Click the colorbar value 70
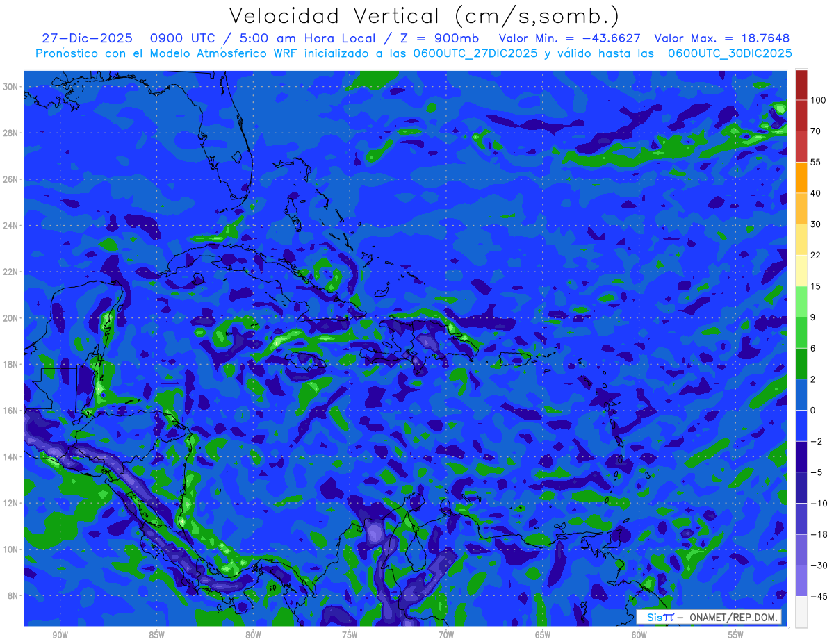Viewport: 834px width, 644px height. point(816,131)
